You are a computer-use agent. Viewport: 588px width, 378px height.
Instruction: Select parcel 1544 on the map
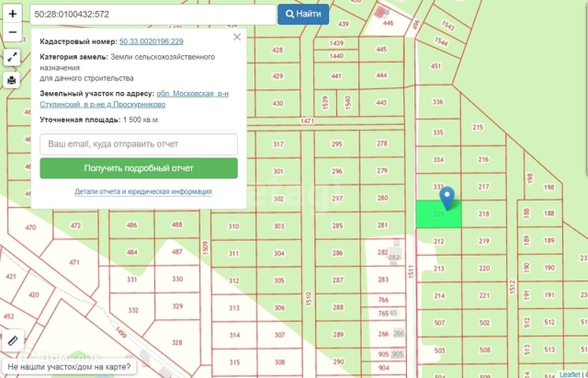pyautogui.click(x=442, y=42)
